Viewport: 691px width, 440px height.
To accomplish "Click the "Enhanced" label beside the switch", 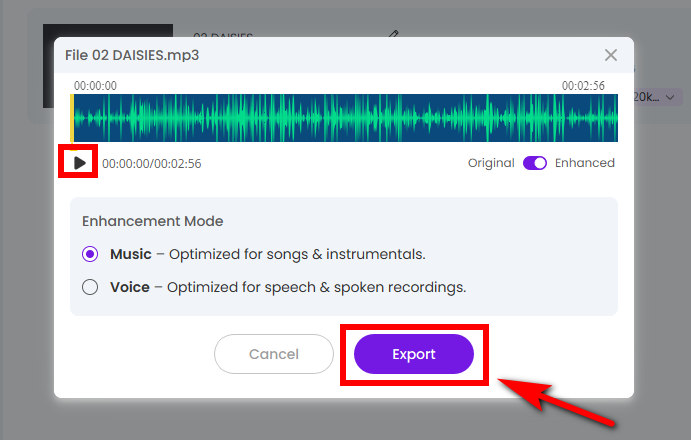I will tap(585, 163).
